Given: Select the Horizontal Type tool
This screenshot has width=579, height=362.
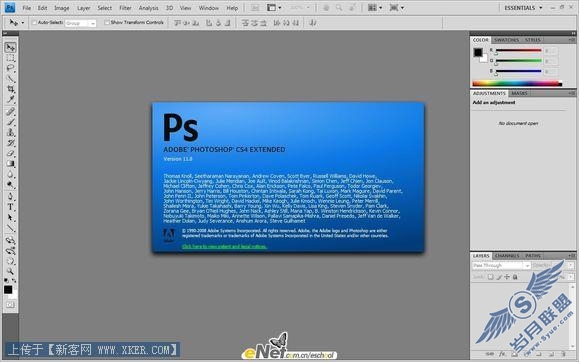Looking at the screenshot, I should pyautogui.click(x=10, y=207).
